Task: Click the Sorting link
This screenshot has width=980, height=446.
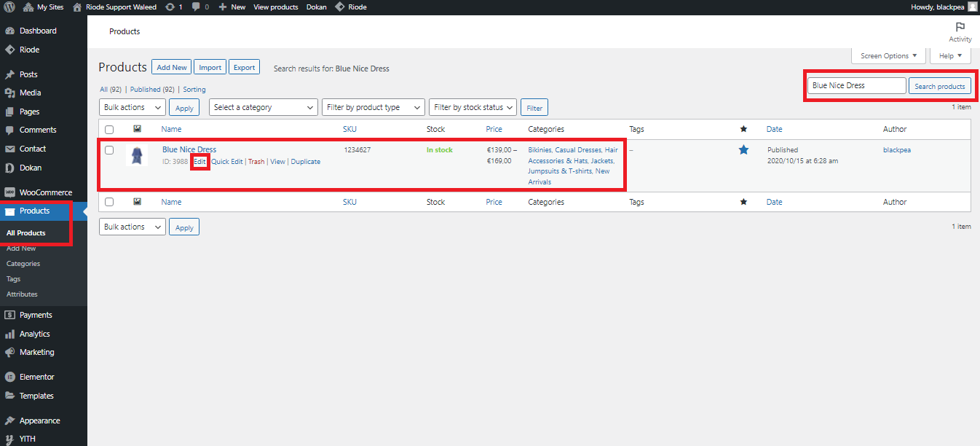Action: [x=194, y=90]
